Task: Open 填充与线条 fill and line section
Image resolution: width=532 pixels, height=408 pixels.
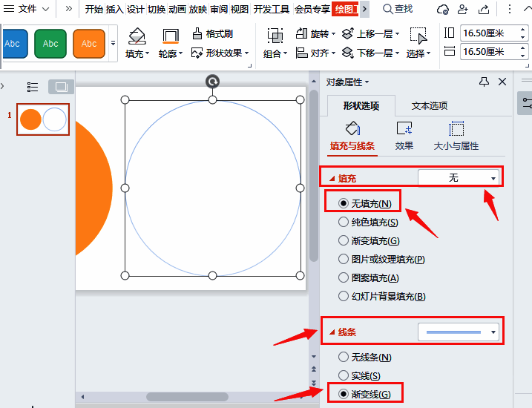Action: pos(352,138)
